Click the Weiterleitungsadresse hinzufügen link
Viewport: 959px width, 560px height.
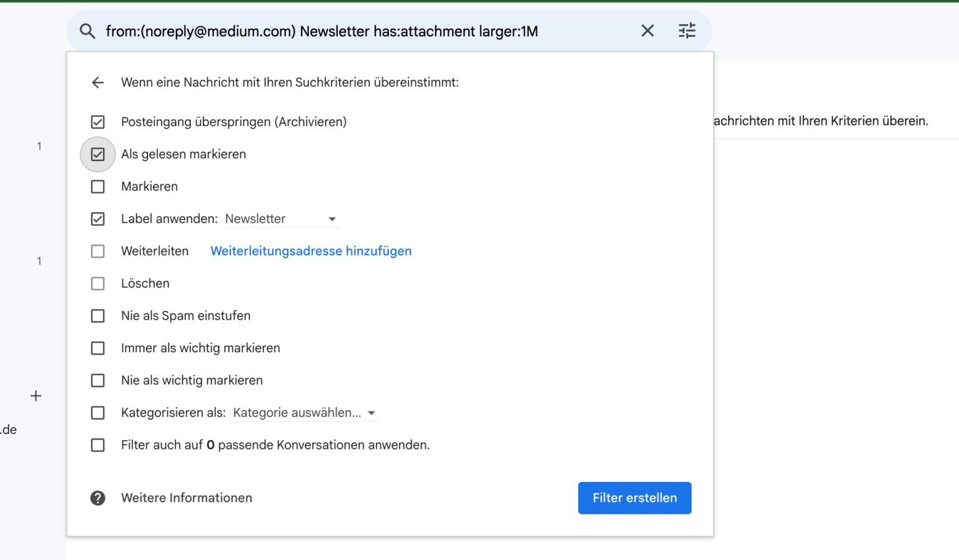(310, 251)
